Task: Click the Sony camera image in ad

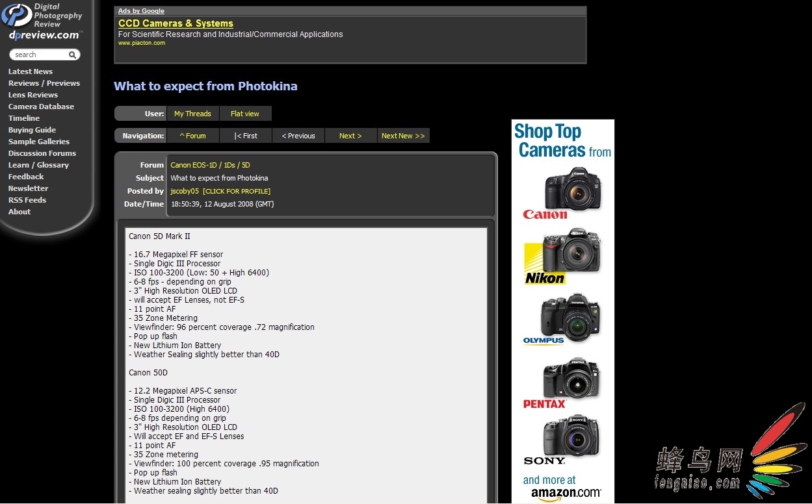Action: 571,435
